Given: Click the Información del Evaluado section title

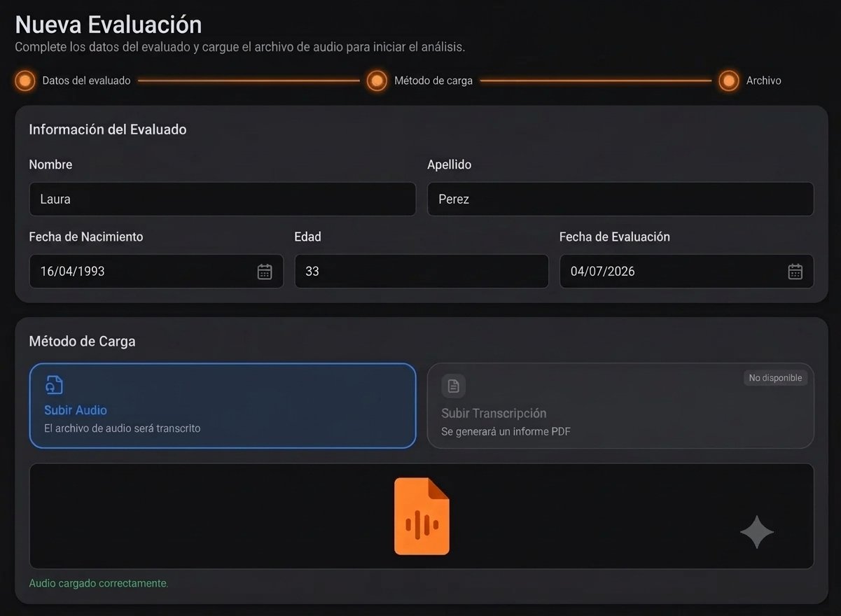Looking at the screenshot, I should 108,129.
